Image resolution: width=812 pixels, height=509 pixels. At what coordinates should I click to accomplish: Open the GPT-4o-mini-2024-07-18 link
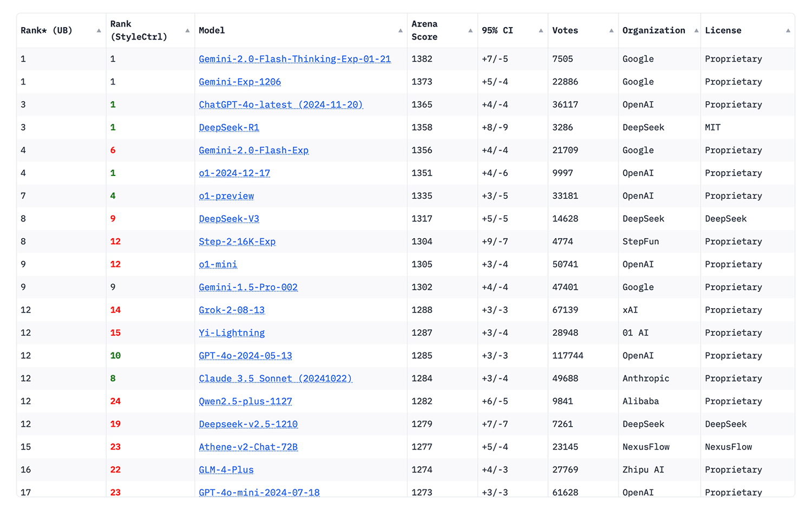(x=259, y=492)
